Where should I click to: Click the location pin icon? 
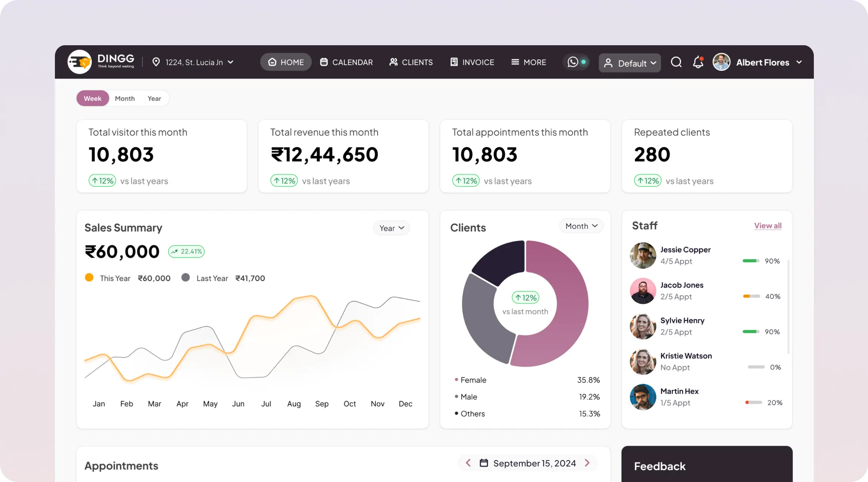pos(156,62)
